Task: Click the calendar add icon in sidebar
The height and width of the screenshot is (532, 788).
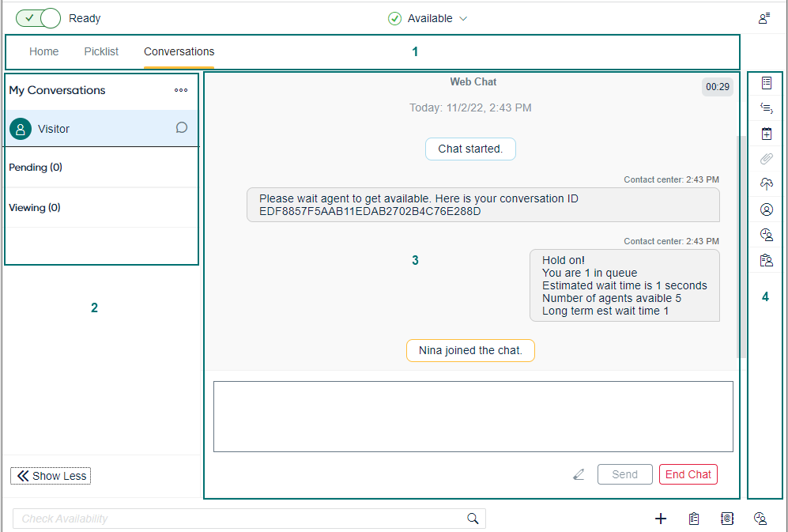Action: (x=765, y=134)
